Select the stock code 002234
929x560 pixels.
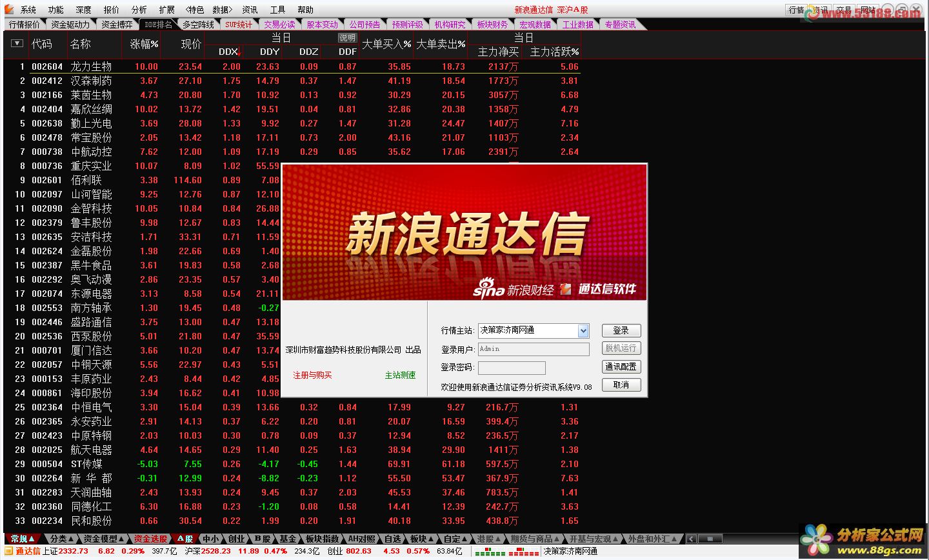[x=47, y=521]
